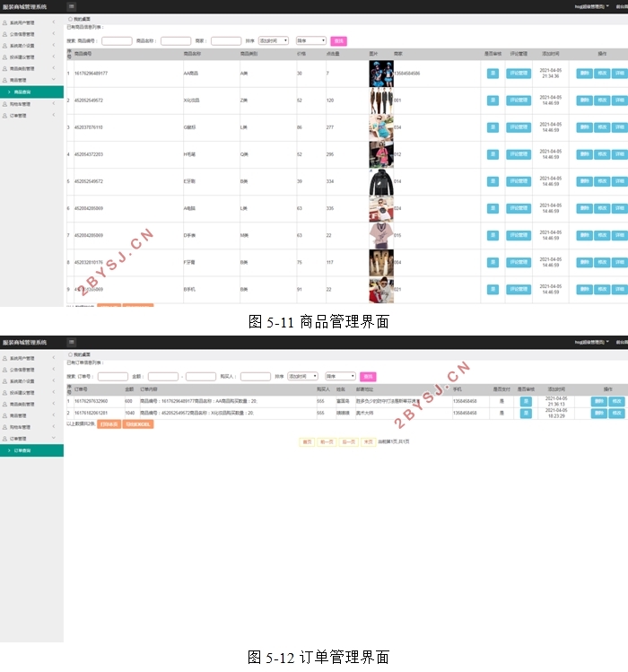Image resolution: width=628 pixels, height=672 pixels.
Task: Open 订单管理 in product screen sidebar
Action: [x=18, y=116]
